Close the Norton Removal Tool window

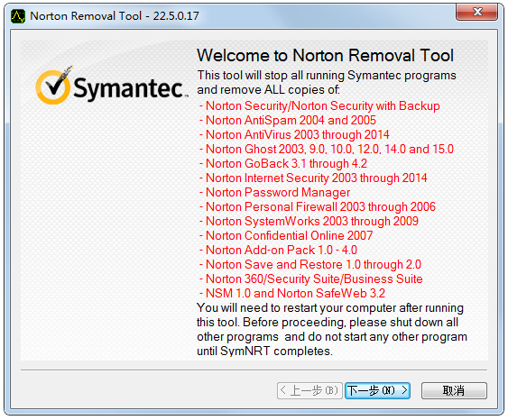pos(476,13)
